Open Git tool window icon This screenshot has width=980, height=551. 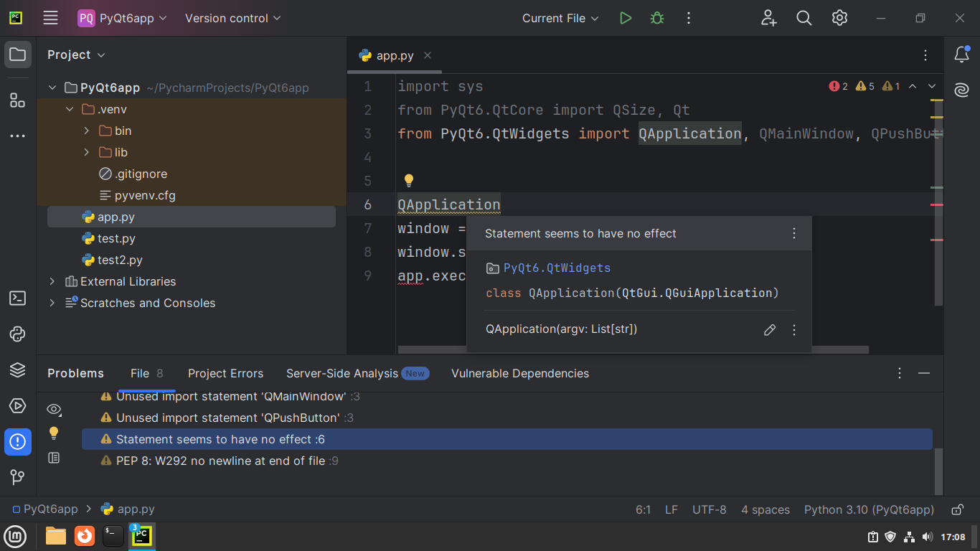[x=18, y=477]
